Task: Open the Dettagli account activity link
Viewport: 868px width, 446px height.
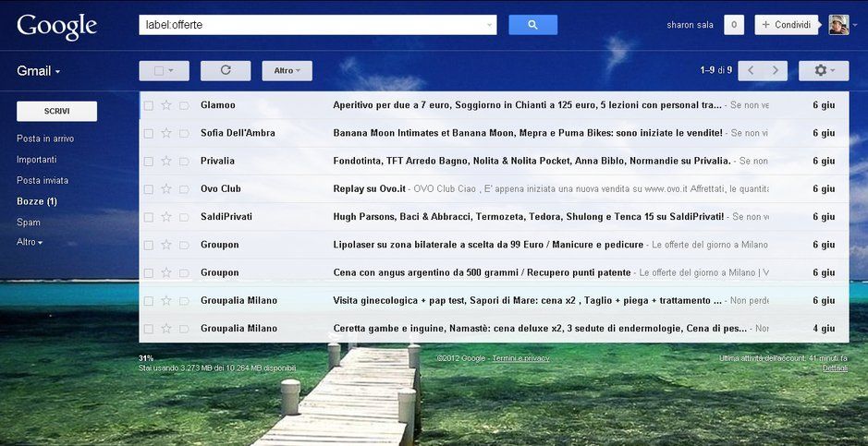Action: point(835,368)
